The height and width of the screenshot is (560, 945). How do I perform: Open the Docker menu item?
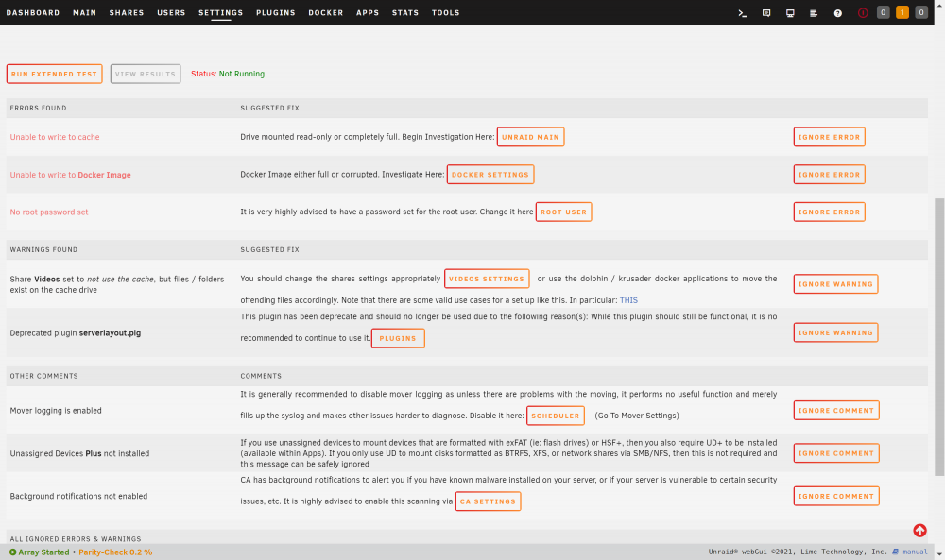point(325,12)
